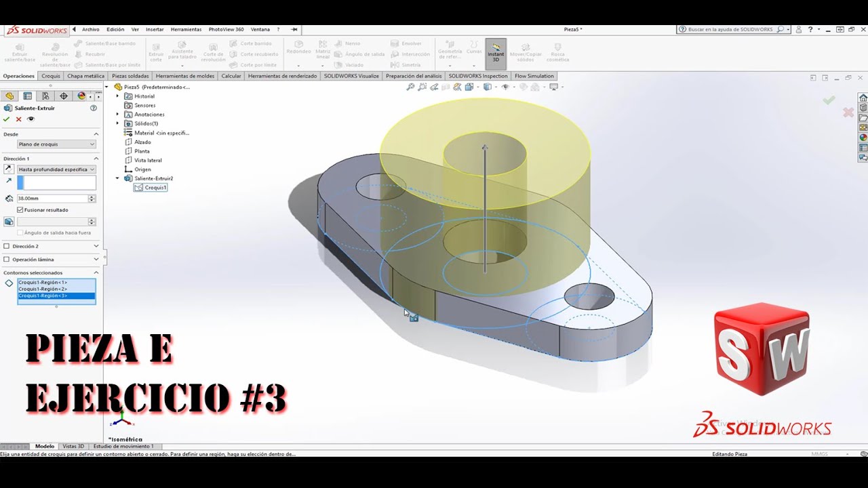The height and width of the screenshot is (488, 868).
Task: Accept the Saliente-Extruir with the green checkmark
Action: pyautogui.click(x=7, y=119)
